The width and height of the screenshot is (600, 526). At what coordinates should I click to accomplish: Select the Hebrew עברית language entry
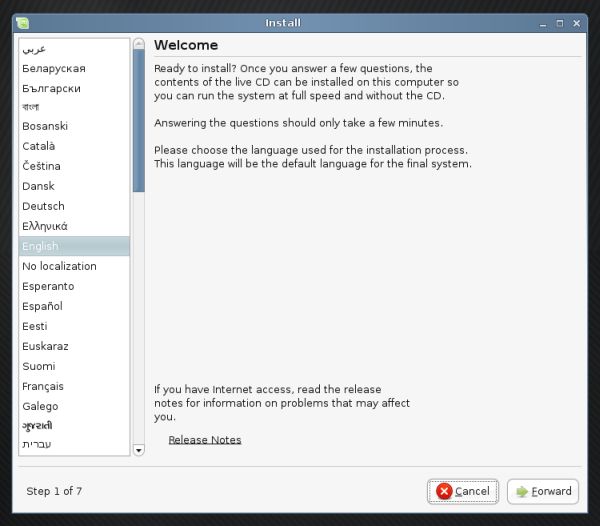[x=74, y=445]
